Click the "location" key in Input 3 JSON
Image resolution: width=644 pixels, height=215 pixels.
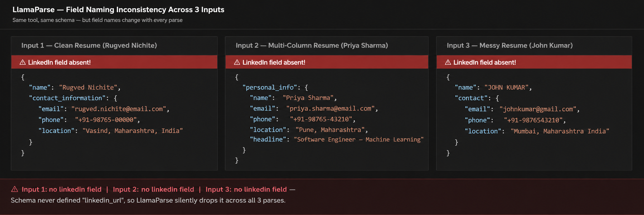[483, 131]
